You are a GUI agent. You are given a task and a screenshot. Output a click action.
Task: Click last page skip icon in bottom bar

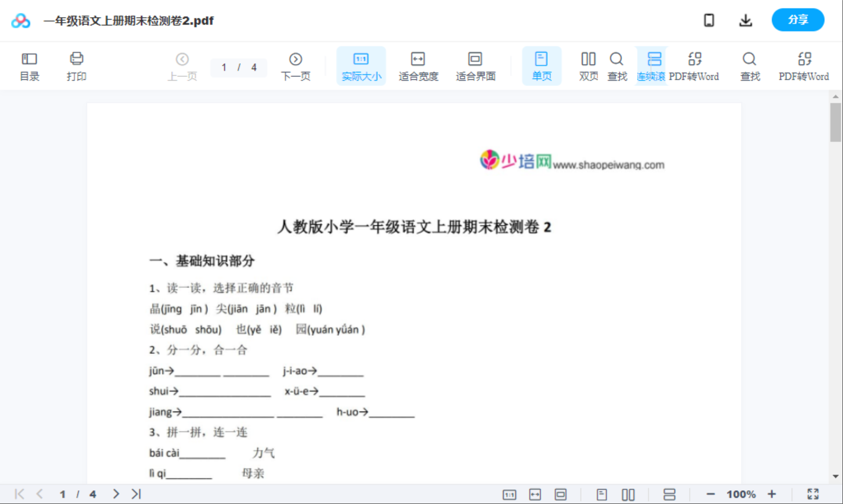click(136, 494)
